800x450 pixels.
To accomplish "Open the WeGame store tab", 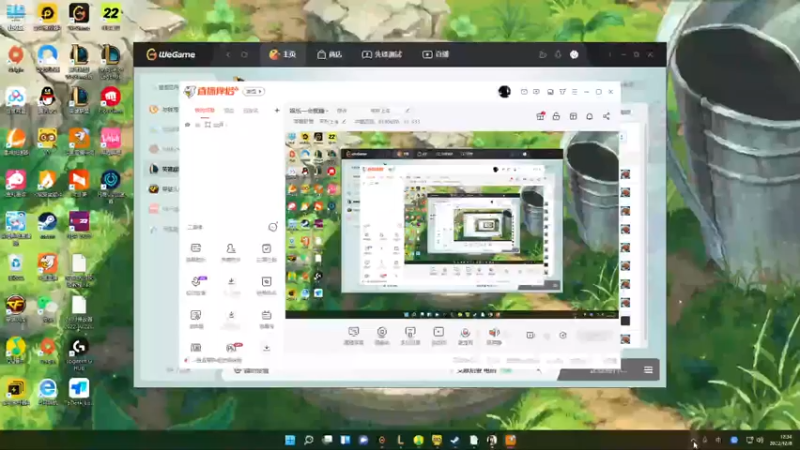I will (330, 55).
